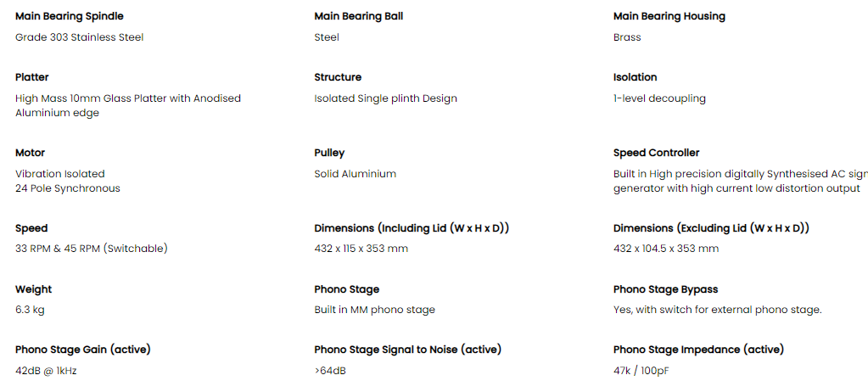
Task: Click the Structure heading
Action: [x=338, y=77]
